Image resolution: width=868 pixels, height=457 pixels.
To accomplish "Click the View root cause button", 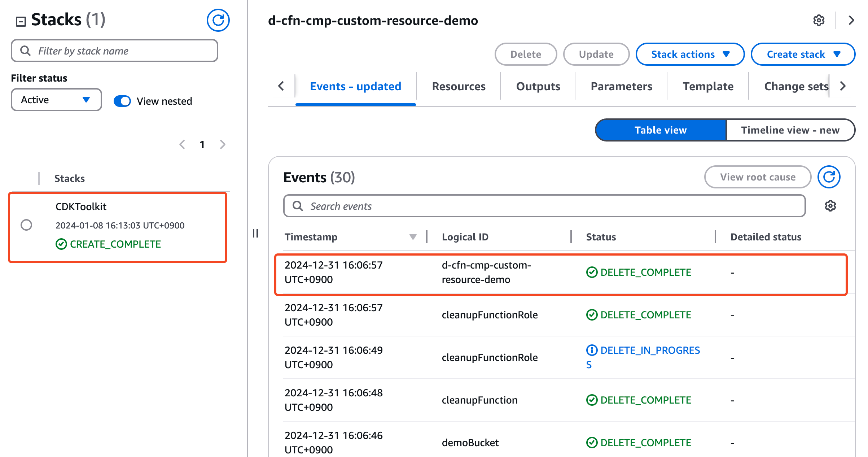I will coord(758,177).
